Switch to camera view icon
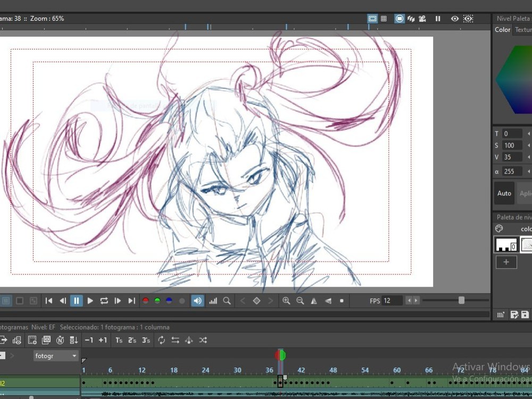Viewport: 532px width, 399px height. pos(422,19)
